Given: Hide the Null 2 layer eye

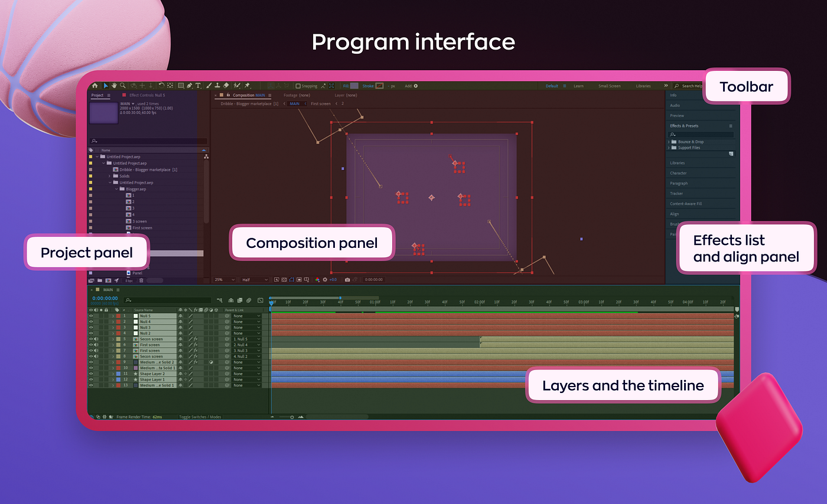Looking at the screenshot, I should click(x=91, y=333).
